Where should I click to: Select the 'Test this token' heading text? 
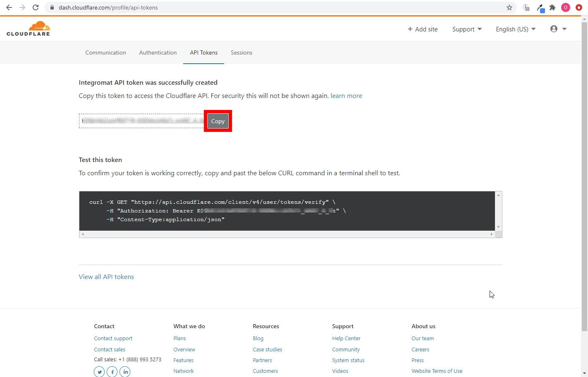pyautogui.click(x=100, y=160)
